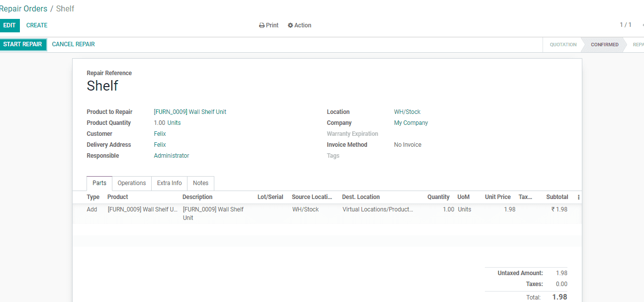The height and width of the screenshot is (302, 644).
Task: Click CREATE to make a new repair order
Action: coord(37,25)
